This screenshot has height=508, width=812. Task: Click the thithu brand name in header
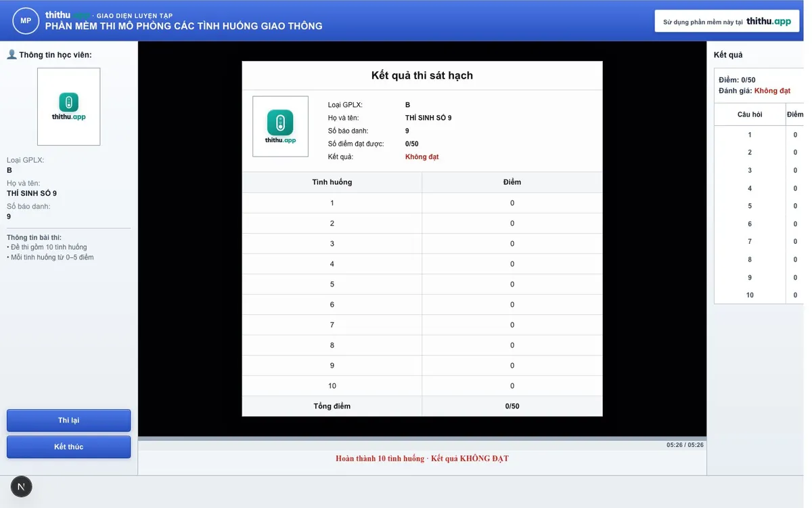pyautogui.click(x=58, y=15)
